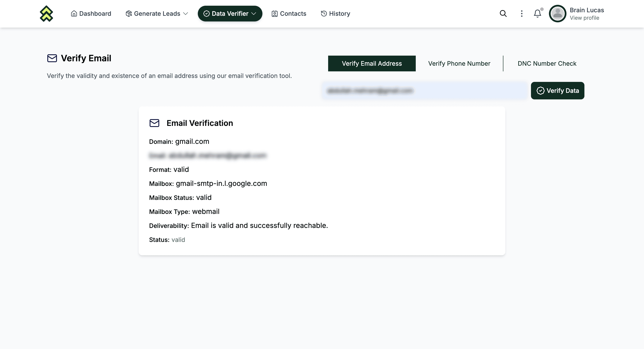Open the three-dot more options menu

(x=522, y=14)
